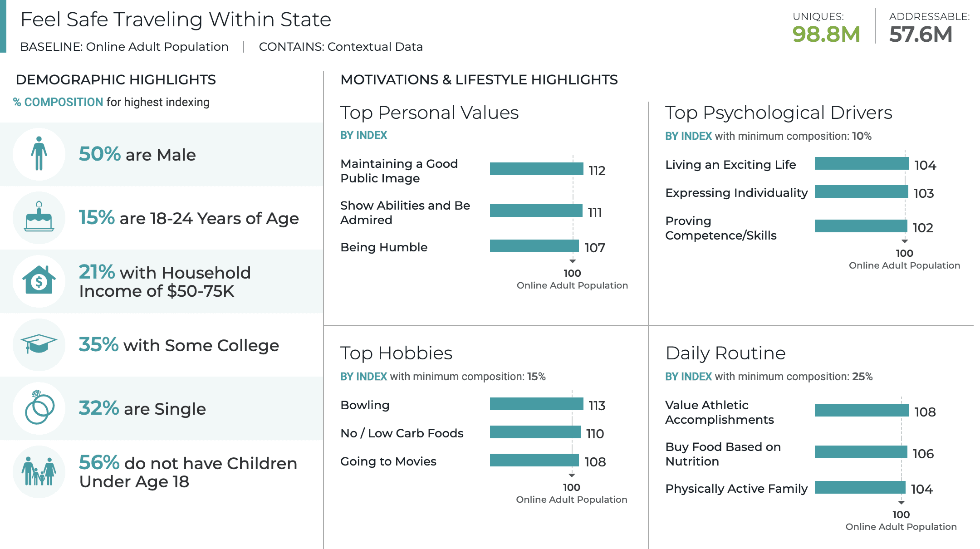980x549 pixels.
Task: Click the Maintaining a Good Public Image bar
Action: (536, 169)
